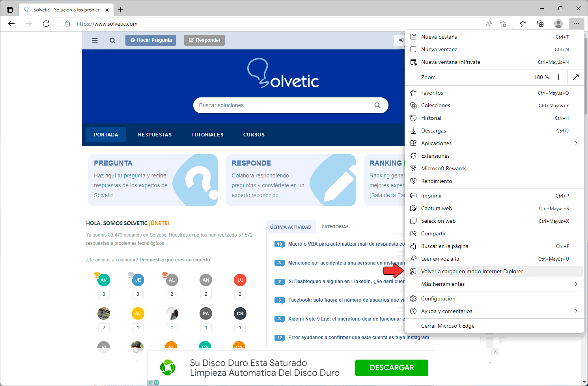The width and height of the screenshot is (588, 386).
Task: Choose Cerrar Microsoft Edge
Action: click(494, 326)
